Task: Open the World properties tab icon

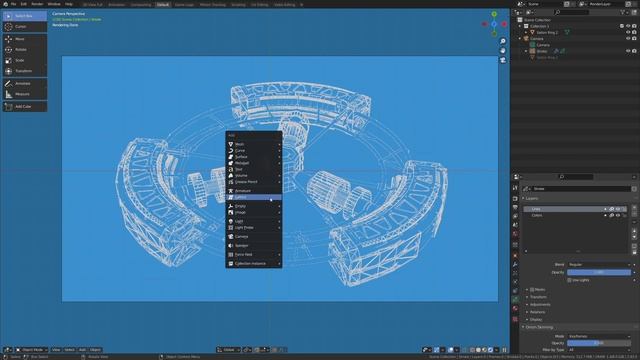Action: (515, 234)
